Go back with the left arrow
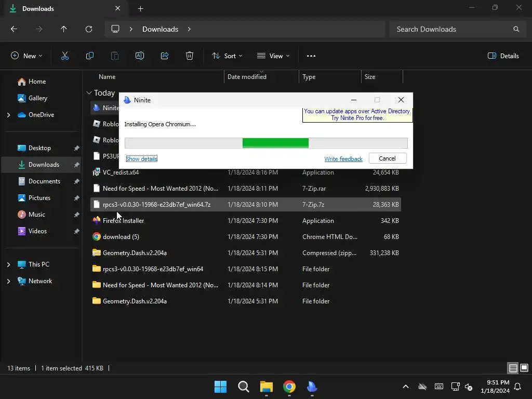The width and height of the screenshot is (532, 399). (x=14, y=29)
